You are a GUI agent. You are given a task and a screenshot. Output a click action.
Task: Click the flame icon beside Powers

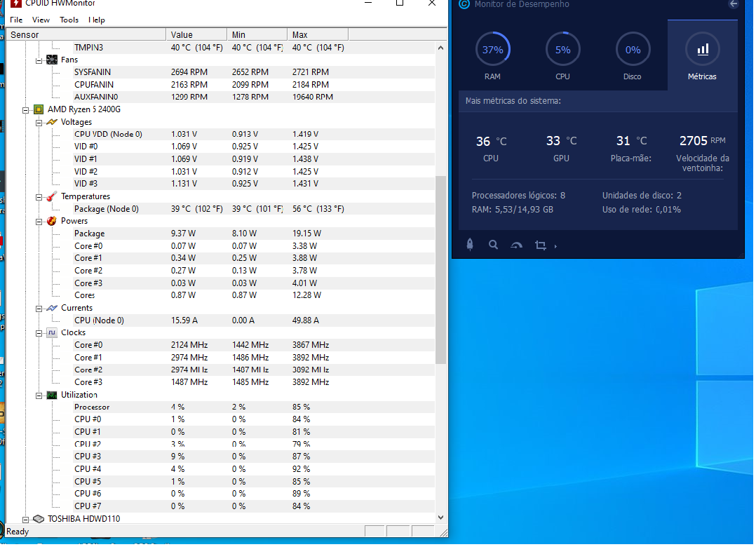tap(52, 221)
